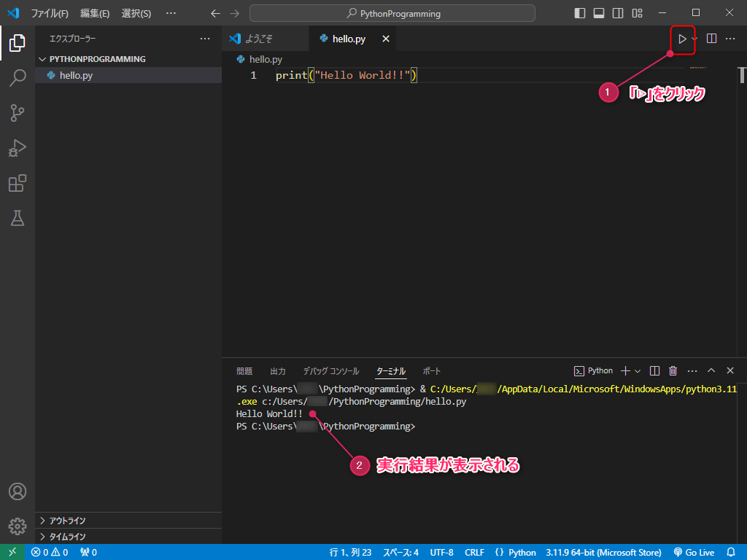
Task: Open the Source Control view
Action: coord(18,113)
